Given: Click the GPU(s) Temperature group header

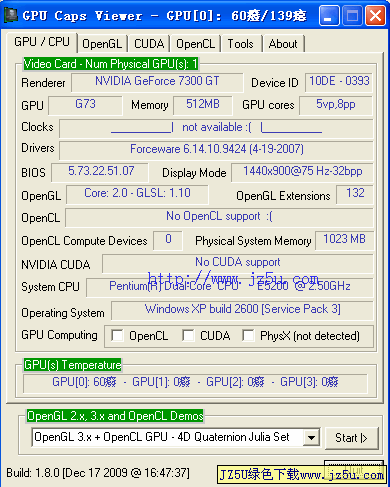Looking at the screenshot, I should [72, 365].
